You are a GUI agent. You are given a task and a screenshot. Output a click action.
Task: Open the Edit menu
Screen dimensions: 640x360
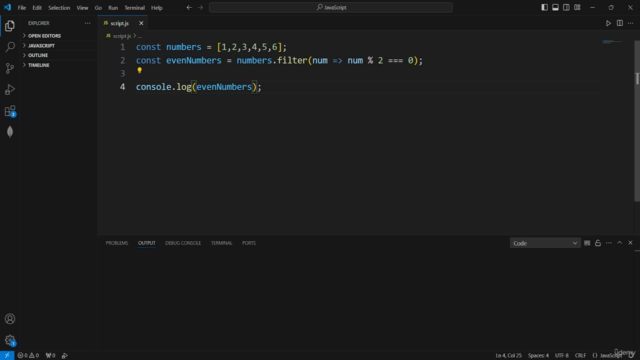(x=37, y=7)
